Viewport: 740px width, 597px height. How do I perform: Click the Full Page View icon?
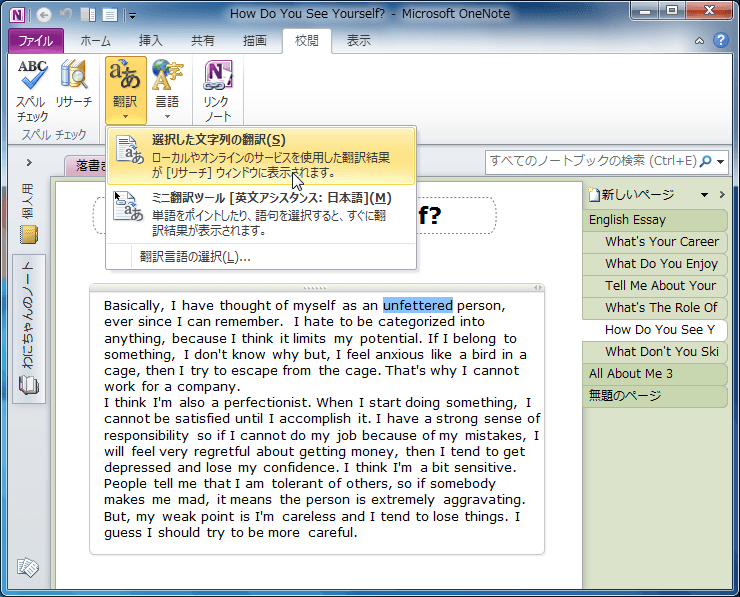tap(110, 15)
